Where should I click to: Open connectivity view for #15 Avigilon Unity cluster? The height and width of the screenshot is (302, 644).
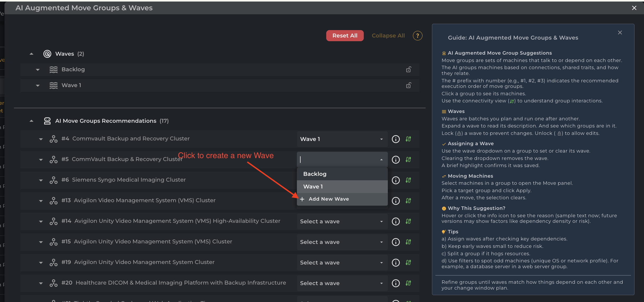click(408, 242)
